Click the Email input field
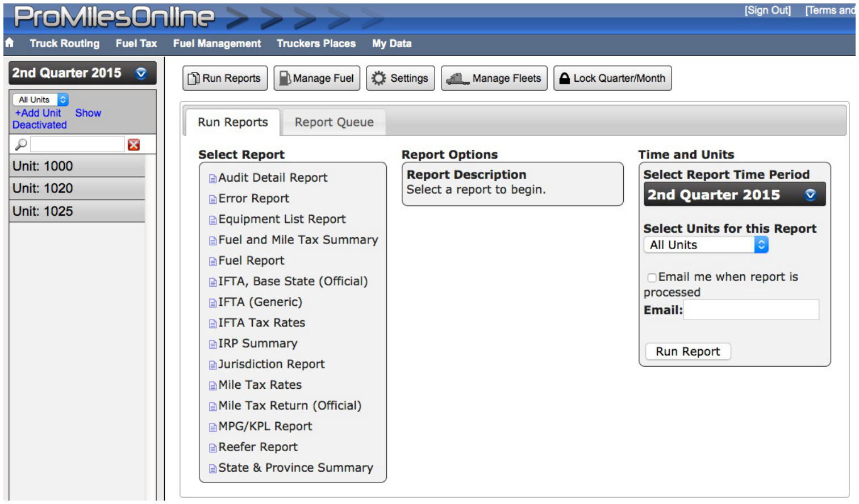The height and width of the screenshot is (504, 859). [x=751, y=310]
